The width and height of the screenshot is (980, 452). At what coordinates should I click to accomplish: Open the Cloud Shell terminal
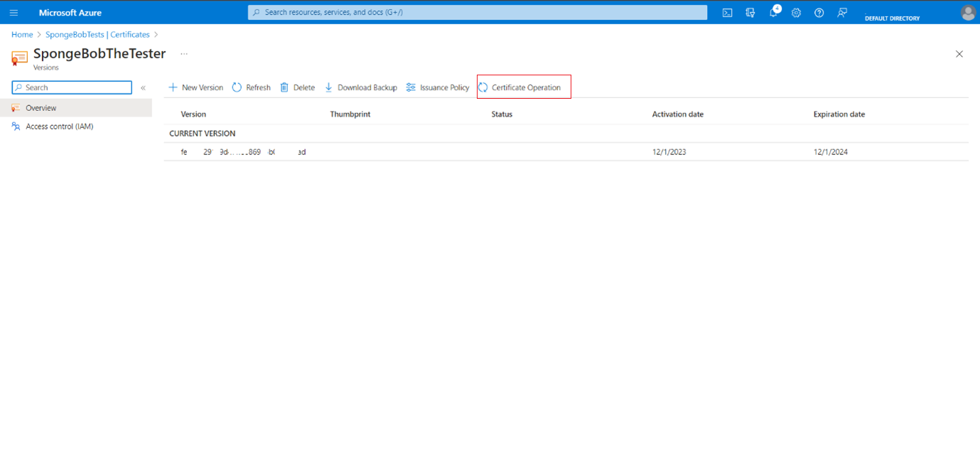pyautogui.click(x=727, y=12)
